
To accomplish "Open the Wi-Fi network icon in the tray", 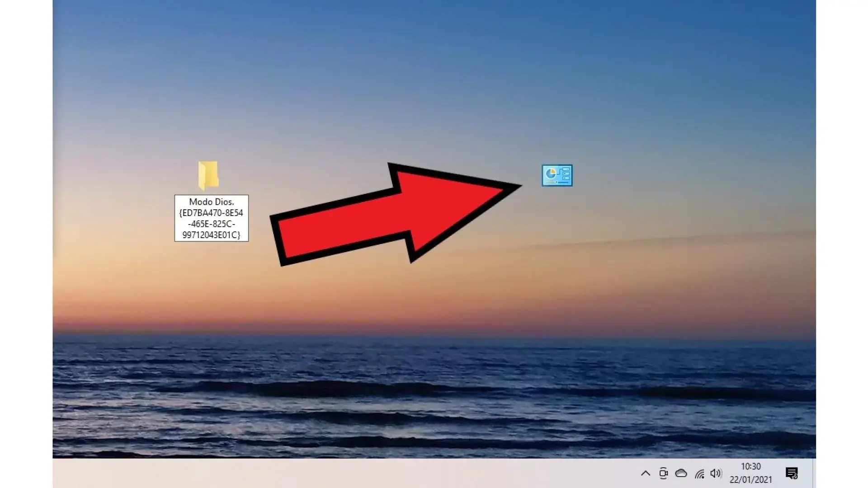I will 699,473.
